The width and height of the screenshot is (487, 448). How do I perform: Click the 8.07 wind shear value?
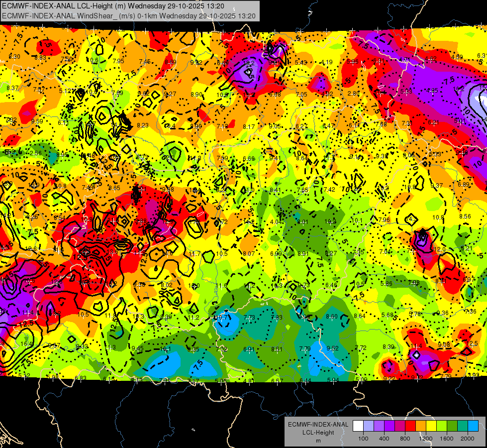click(x=249, y=254)
